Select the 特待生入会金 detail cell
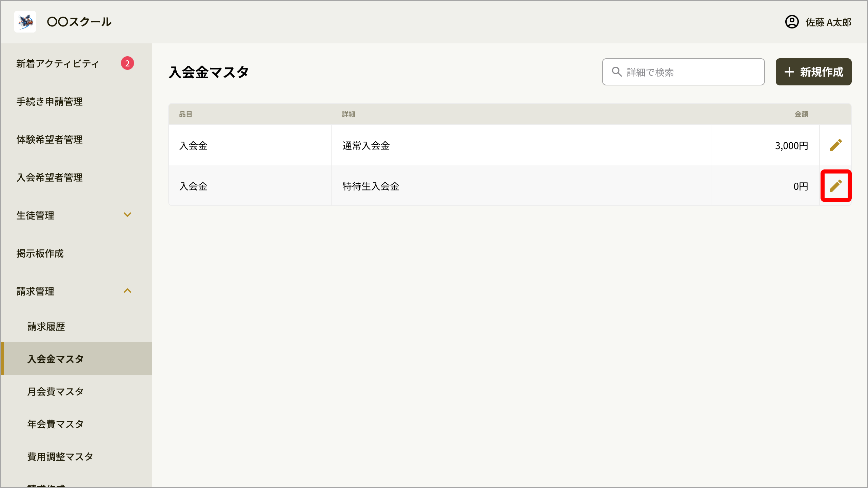The image size is (868, 488). (x=521, y=186)
